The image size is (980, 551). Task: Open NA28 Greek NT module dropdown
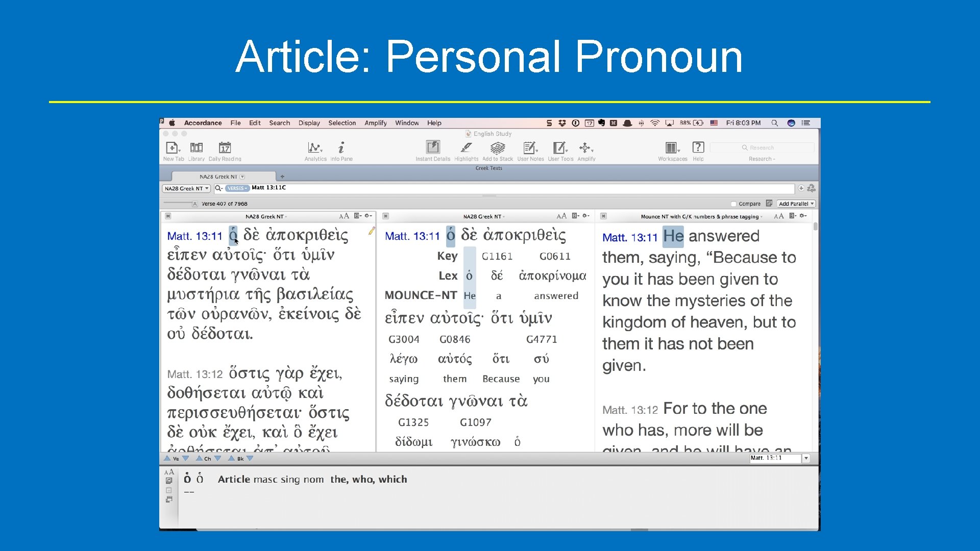pyautogui.click(x=186, y=189)
